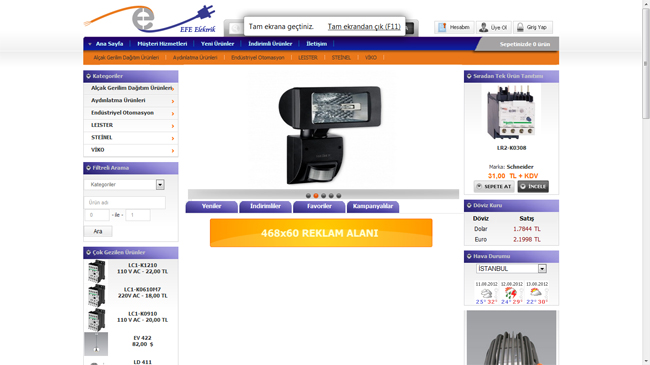The height and width of the screenshot is (365, 650).
Task: Select the first slideshow dot
Action: tap(308, 195)
